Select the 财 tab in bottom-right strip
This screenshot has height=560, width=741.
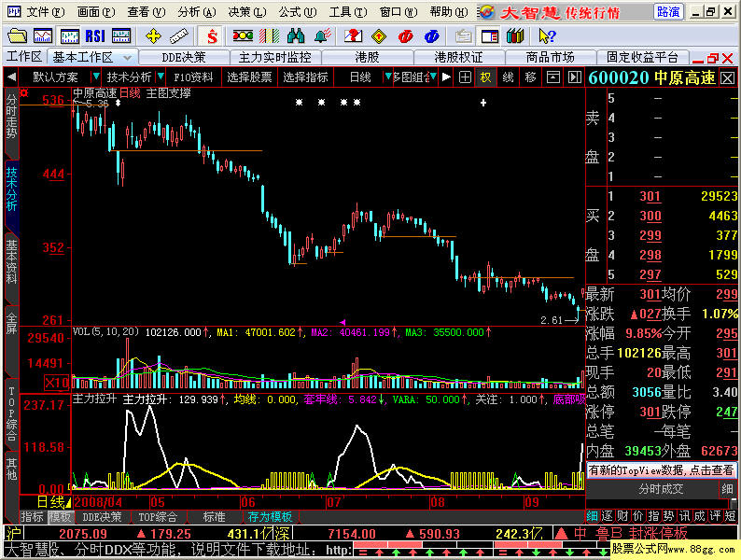pos(622,515)
